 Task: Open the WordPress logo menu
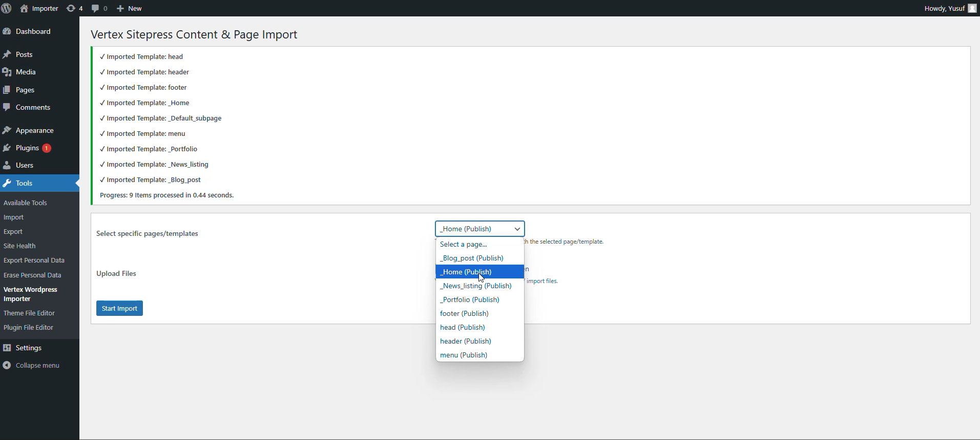click(7, 8)
